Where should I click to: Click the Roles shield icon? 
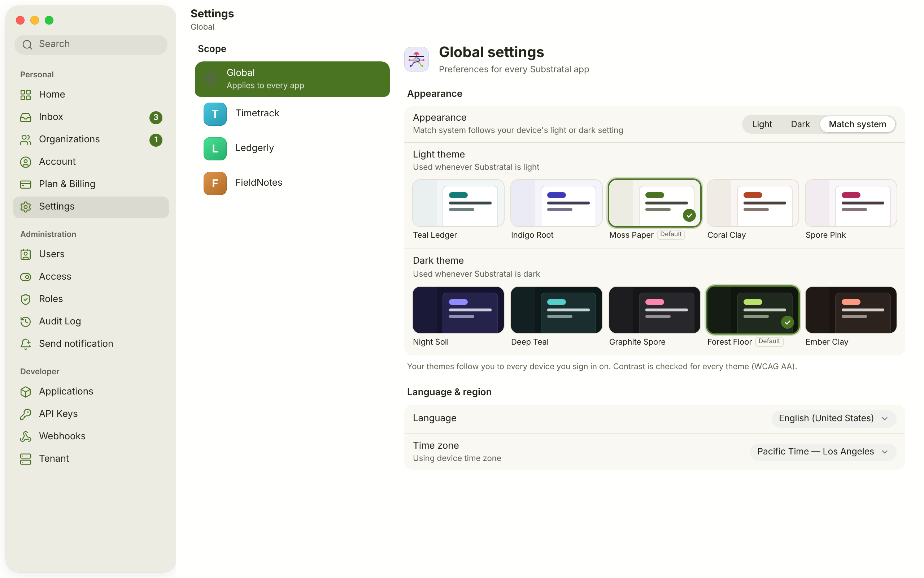pyautogui.click(x=26, y=299)
